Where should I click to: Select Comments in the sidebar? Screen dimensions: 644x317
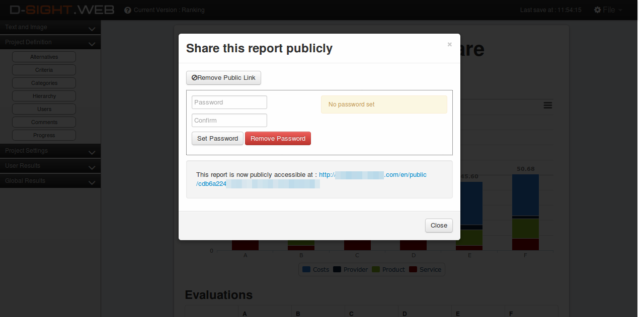coord(44,122)
